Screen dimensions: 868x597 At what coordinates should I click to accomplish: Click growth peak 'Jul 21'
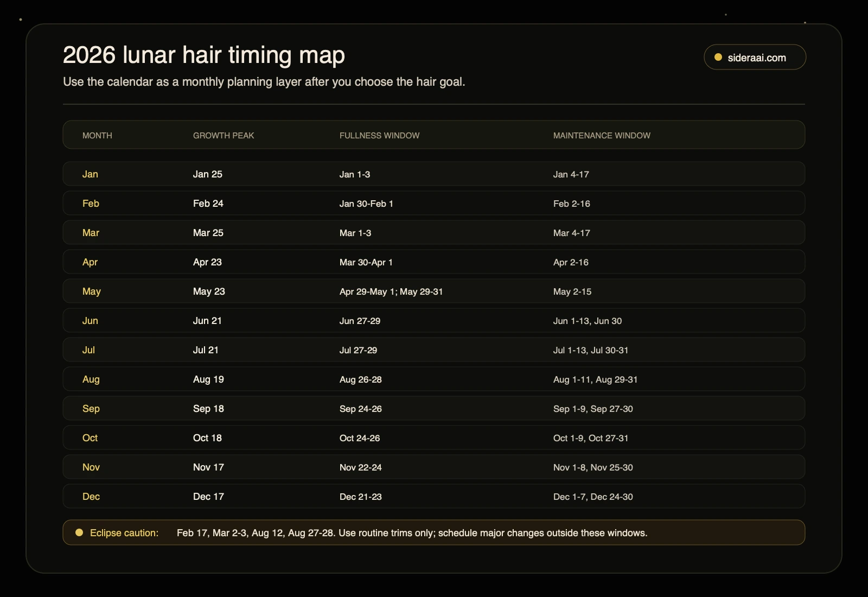tap(206, 350)
